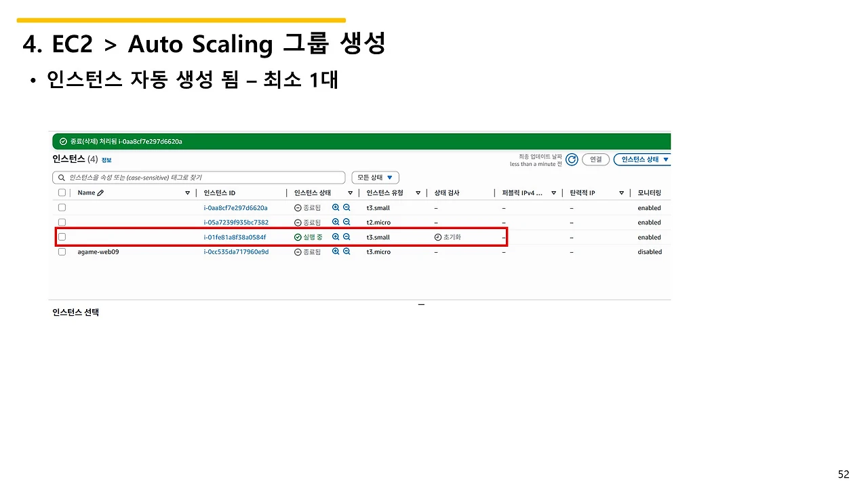The width and height of the screenshot is (868, 488).
Task: Click the refresh icon to reload instance list
Action: pyautogui.click(x=572, y=159)
